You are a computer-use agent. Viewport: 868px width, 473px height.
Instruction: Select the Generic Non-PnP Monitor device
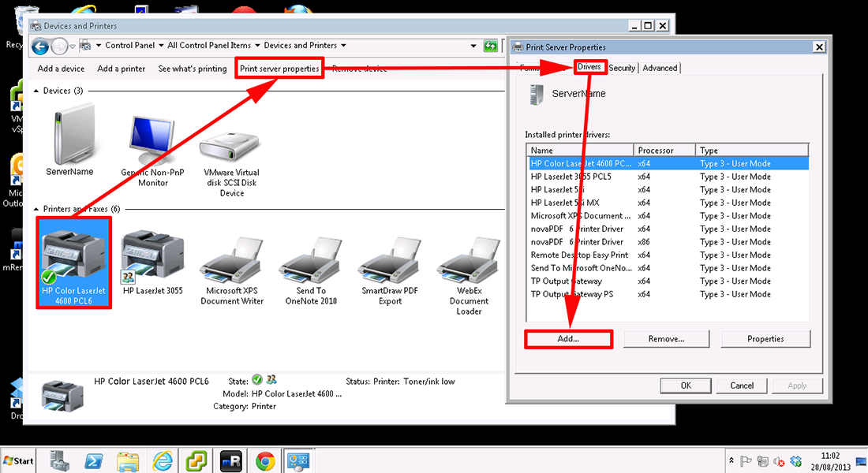click(x=153, y=151)
